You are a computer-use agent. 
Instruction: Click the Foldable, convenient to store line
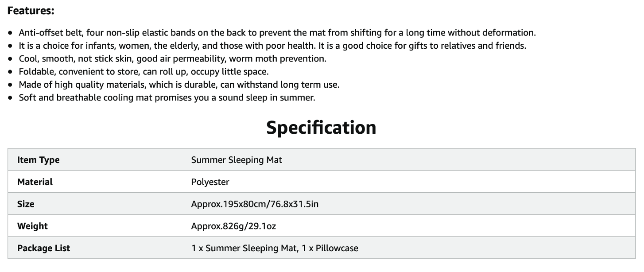pyautogui.click(x=144, y=71)
